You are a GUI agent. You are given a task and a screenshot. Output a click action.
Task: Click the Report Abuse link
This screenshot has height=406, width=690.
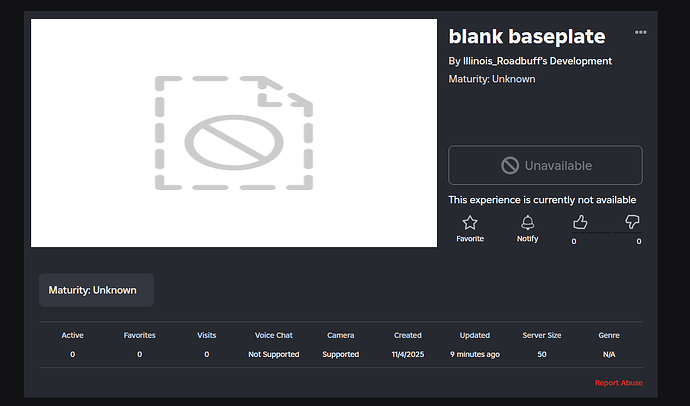(x=618, y=383)
